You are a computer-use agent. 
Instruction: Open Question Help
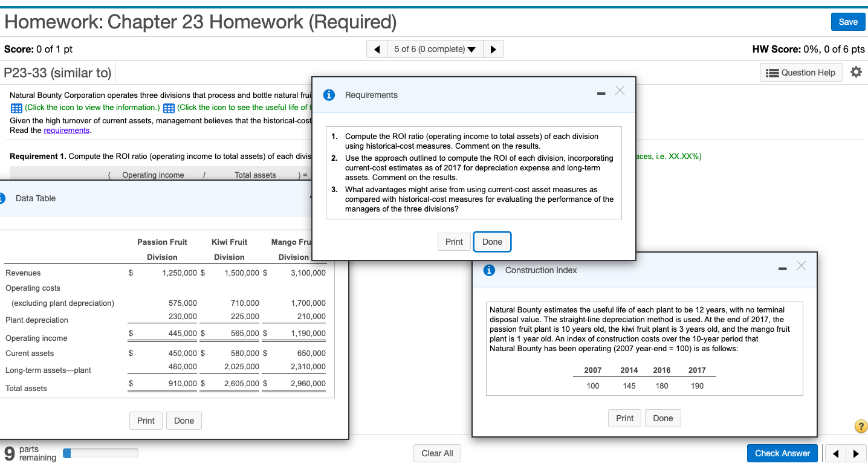pyautogui.click(x=801, y=72)
